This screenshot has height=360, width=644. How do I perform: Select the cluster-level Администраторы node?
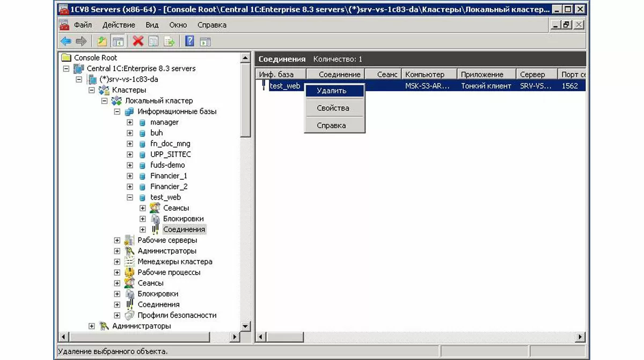click(167, 251)
